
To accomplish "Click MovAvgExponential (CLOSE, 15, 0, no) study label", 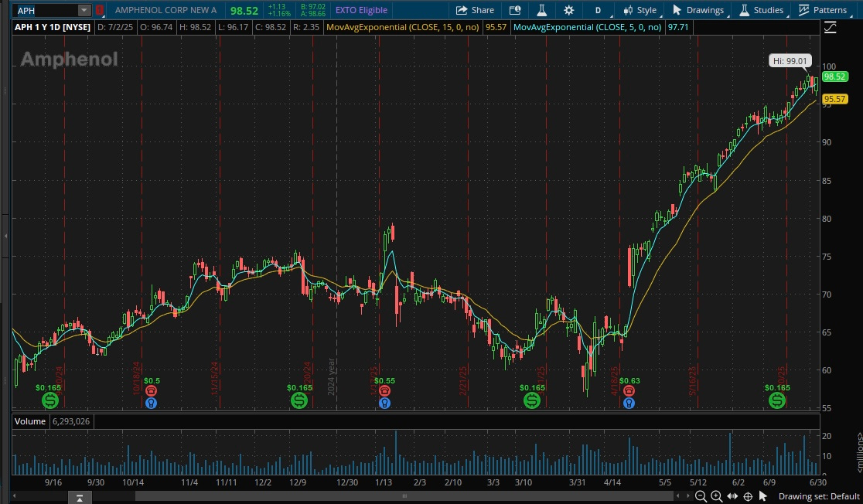I will [402, 27].
